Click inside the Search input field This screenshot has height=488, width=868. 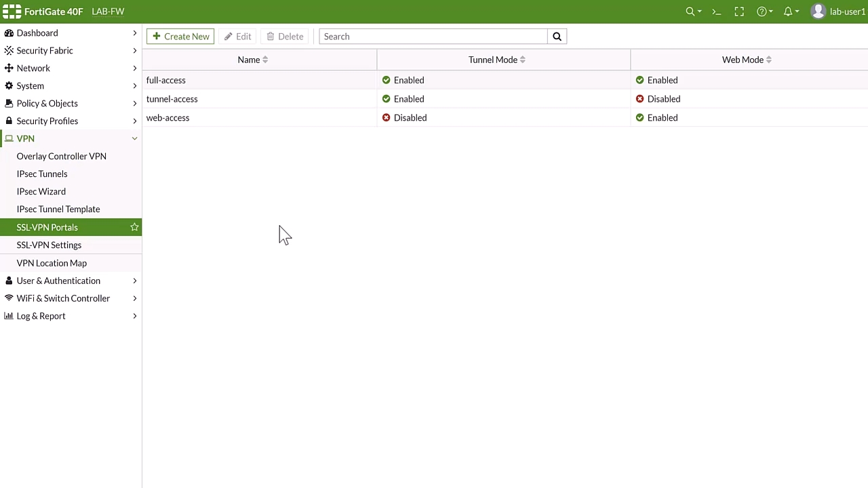[x=433, y=37]
